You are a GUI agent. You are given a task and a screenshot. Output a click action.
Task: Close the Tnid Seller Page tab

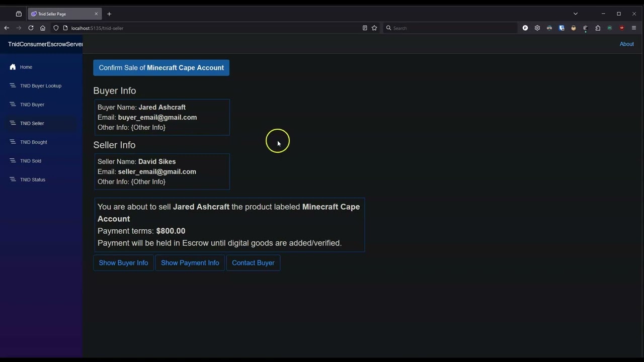tap(96, 14)
